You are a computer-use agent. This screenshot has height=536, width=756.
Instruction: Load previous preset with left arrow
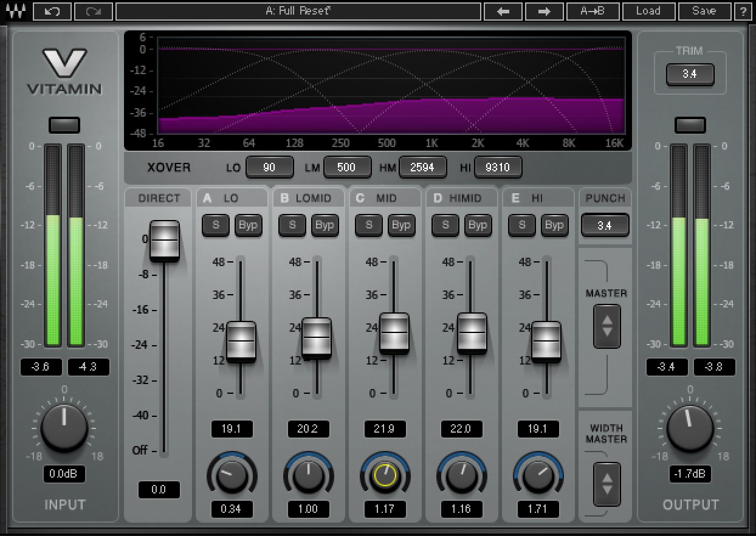(x=503, y=11)
